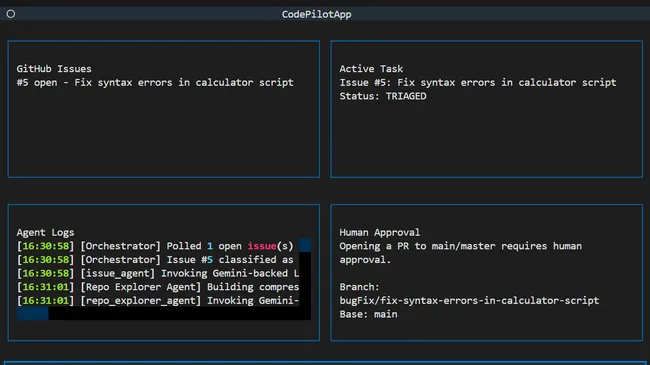Screen dimensions: 650x365
Task: Click the Agent Logs vertical scrollbar thumb
Action: (305, 245)
